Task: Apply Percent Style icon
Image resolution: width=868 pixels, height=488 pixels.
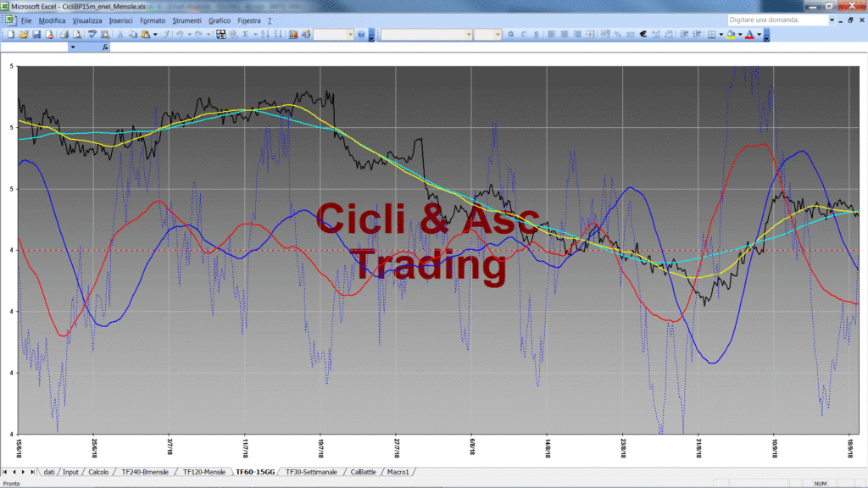Action: pyautogui.click(x=618, y=34)
